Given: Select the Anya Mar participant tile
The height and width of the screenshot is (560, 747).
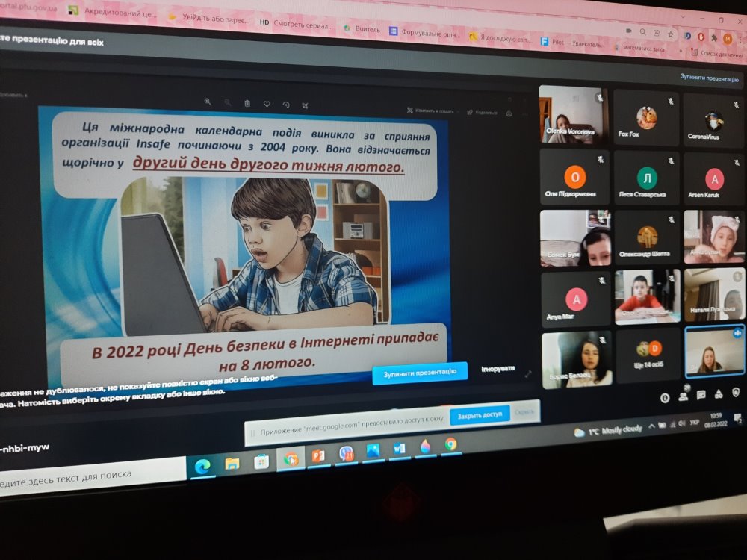Looking at the screenshot, I should 575,299.
